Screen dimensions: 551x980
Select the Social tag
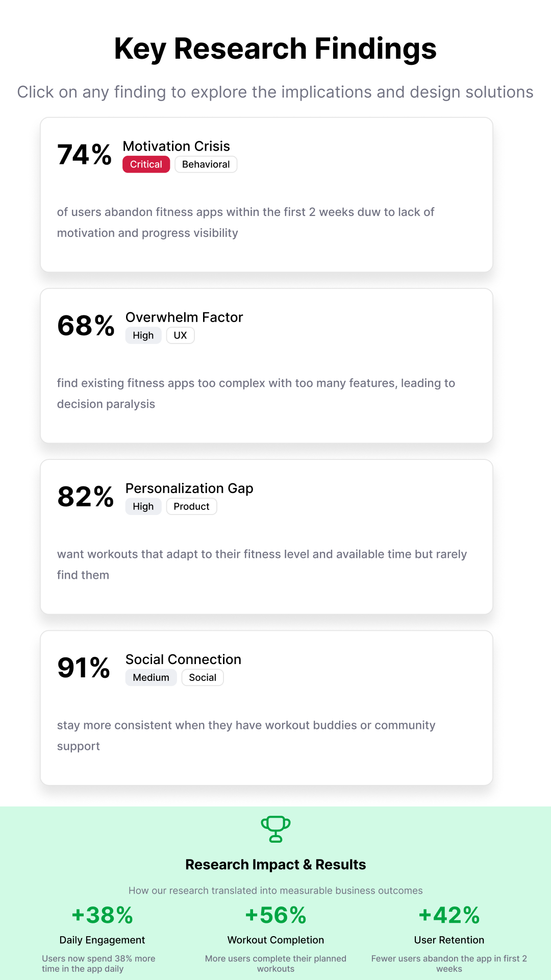click(x=203, y=677)
